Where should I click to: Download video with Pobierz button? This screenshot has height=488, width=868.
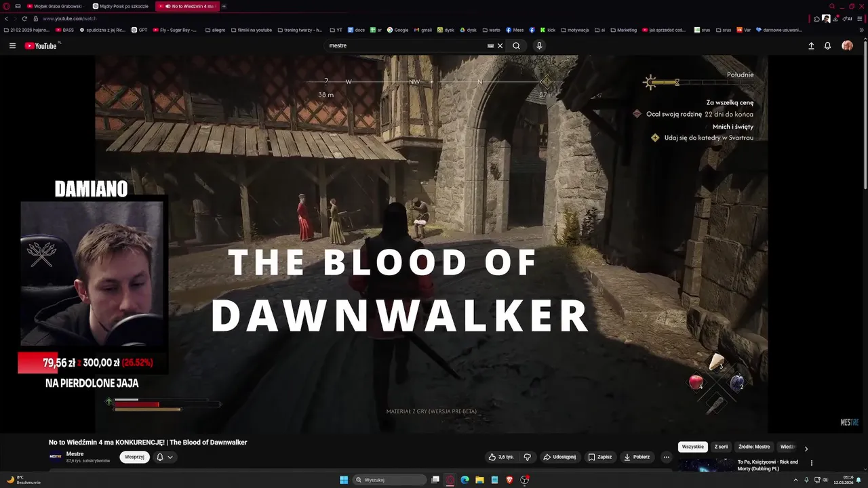click(637, 457)
